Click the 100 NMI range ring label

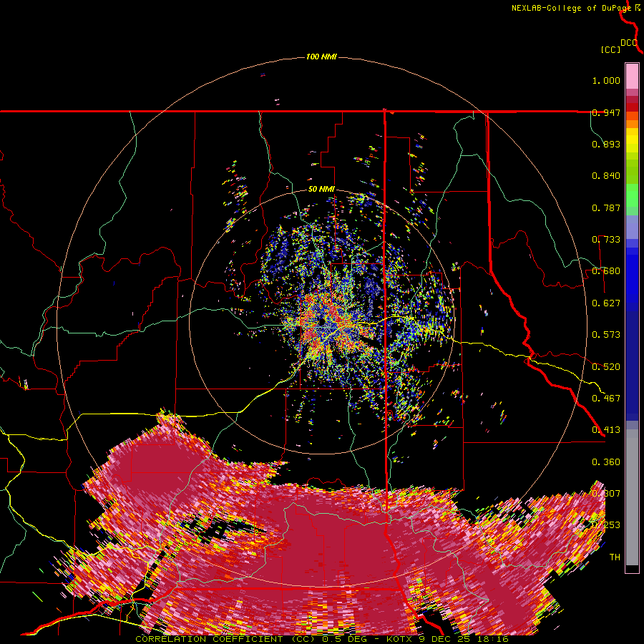tap(321, 57)
